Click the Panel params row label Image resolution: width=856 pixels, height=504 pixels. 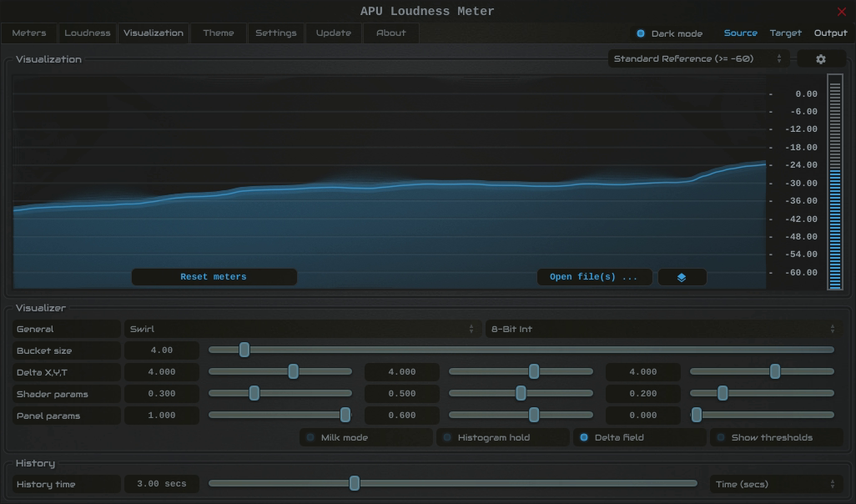pos(67,416)
